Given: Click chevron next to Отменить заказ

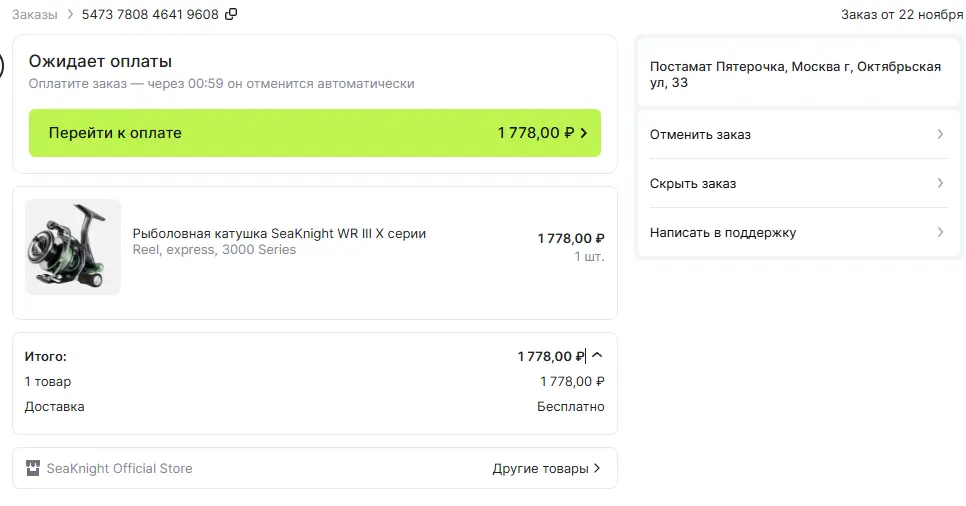Looking at the screenshot, I should [940, 134].
